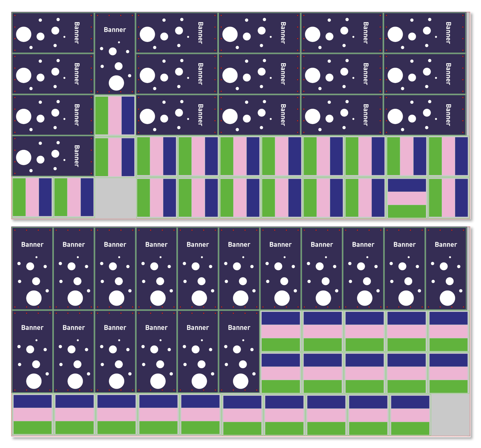This screenshot has width=481, height=448.
Task: Select the top-left corner portrait Banner of lower sheet
Action: tap(32, 268)
